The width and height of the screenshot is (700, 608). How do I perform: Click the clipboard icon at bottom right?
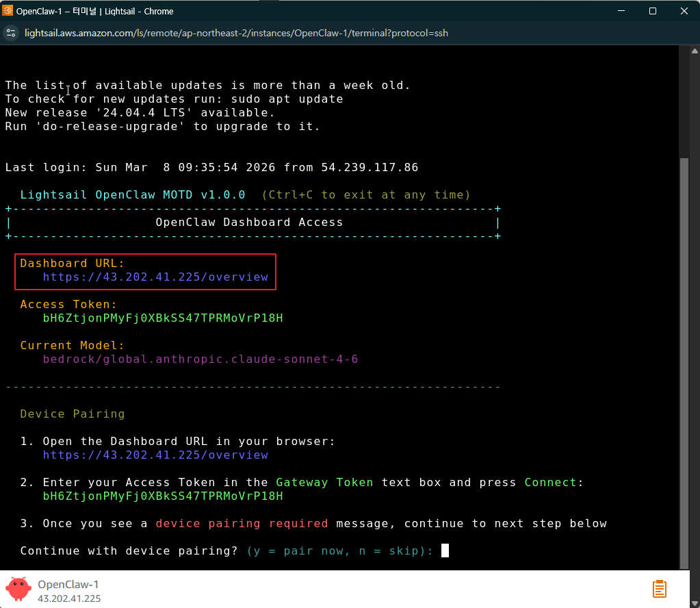pyautogui.click(x=660, y=589)
